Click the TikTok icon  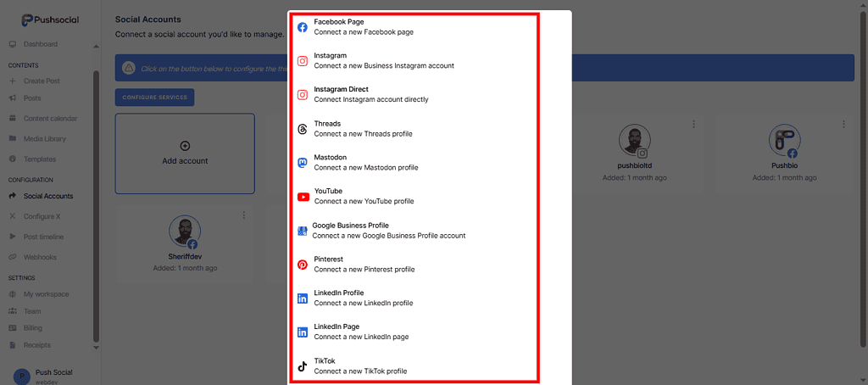coord(303,366)
